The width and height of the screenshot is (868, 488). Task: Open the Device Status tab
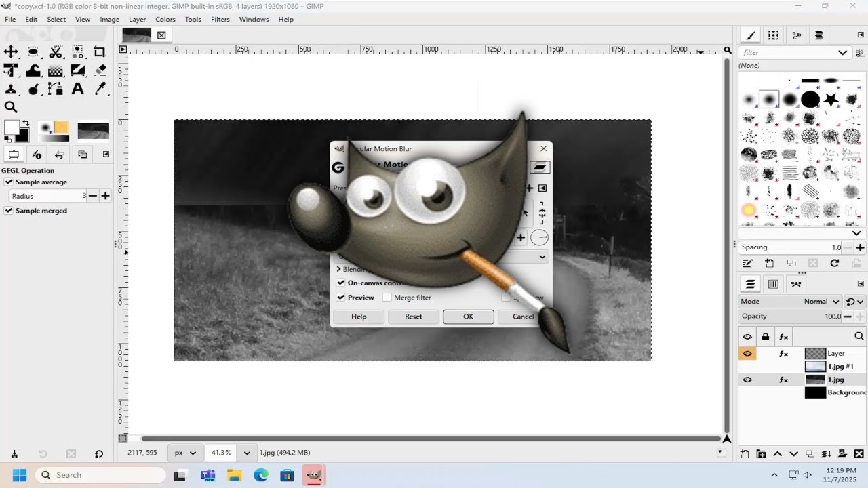tap(37, 155)
